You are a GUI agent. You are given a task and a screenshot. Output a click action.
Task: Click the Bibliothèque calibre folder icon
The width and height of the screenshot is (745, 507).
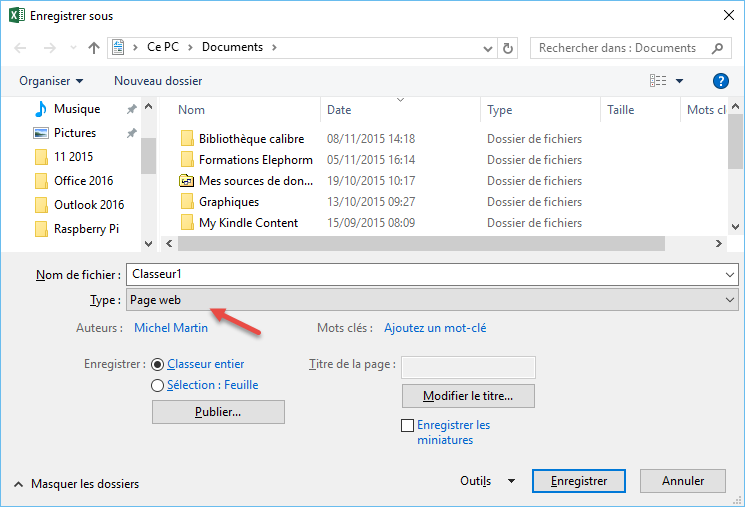click(x=186, y=139)
